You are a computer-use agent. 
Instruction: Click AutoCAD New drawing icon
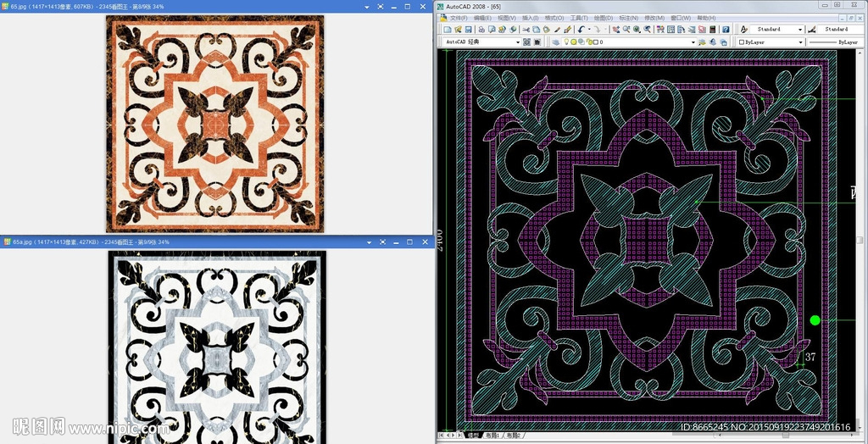(448, 30)
